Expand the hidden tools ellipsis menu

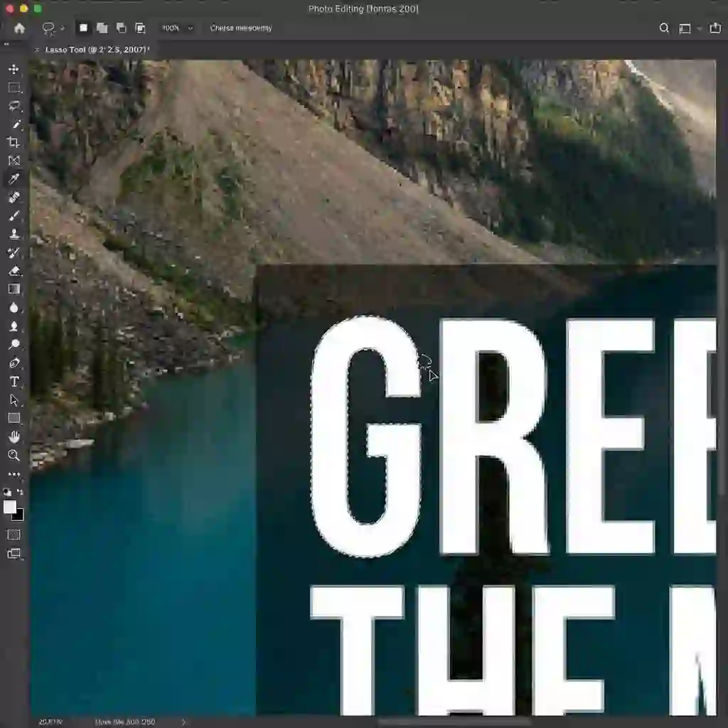(14, 474)
